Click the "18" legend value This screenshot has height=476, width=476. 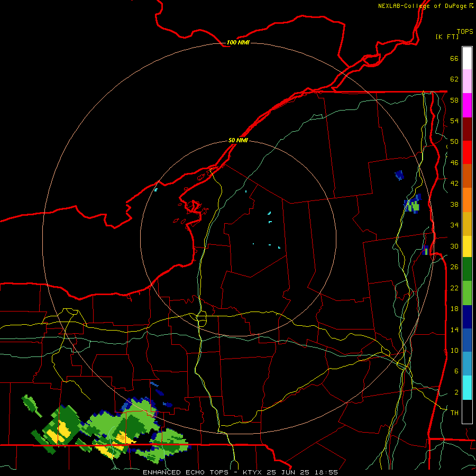[x=454, y=309]
